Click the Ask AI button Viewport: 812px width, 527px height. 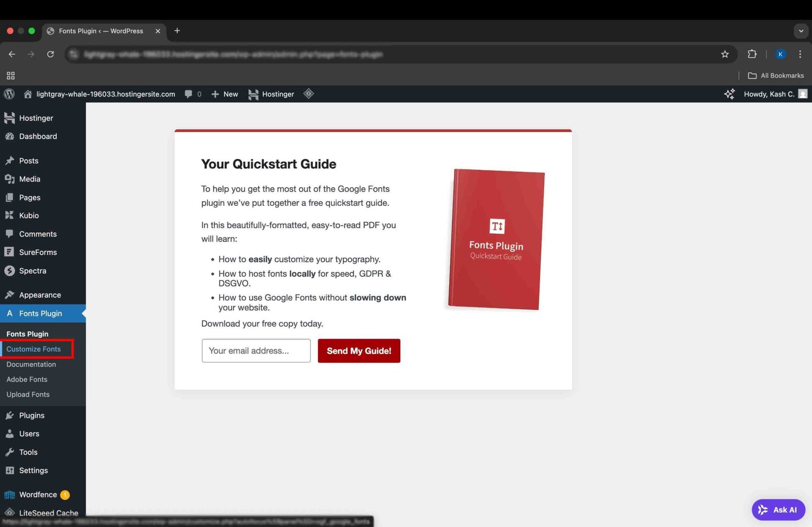coord(779,510)
